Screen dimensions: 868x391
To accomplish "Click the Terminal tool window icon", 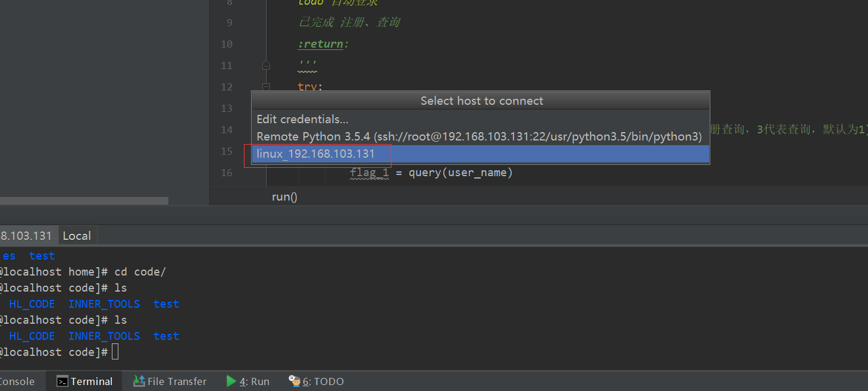I will tap(62, 381).
